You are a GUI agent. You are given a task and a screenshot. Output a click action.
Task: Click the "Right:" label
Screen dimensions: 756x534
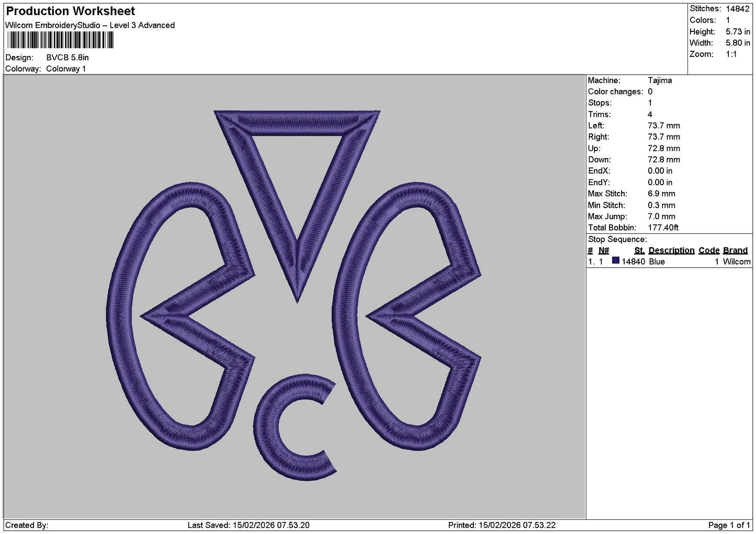tap(599, 137)
